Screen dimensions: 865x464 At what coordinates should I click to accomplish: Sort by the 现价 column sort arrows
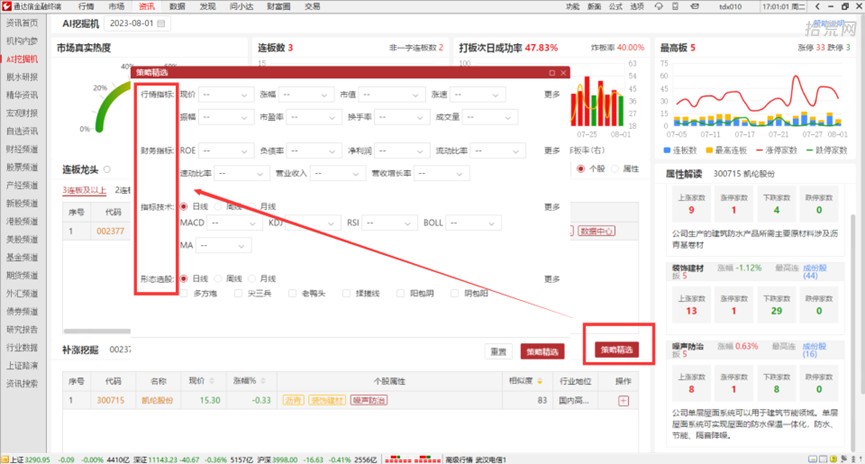tap(212, 381)
